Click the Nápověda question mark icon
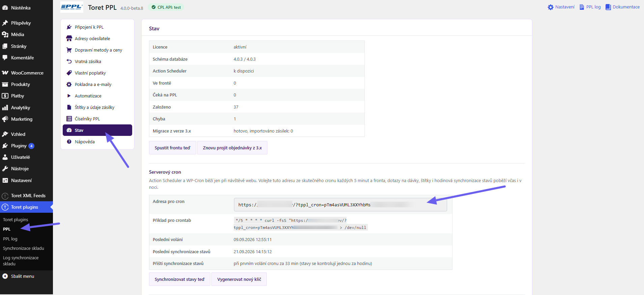Viewport: 644px width, 295px height. (x=69, y=142)
